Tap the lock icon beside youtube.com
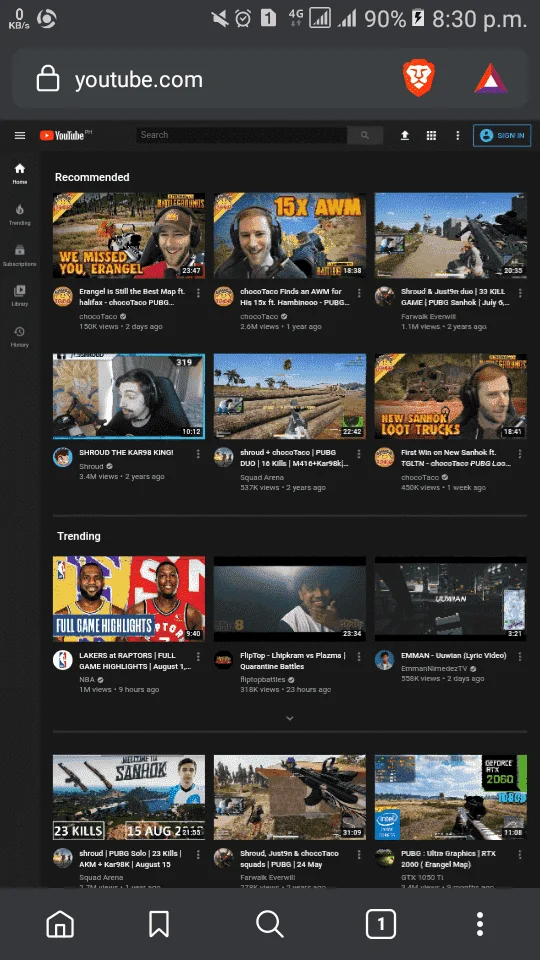The image size is (540, 960). pyautogui.click(x=48, y=78)
